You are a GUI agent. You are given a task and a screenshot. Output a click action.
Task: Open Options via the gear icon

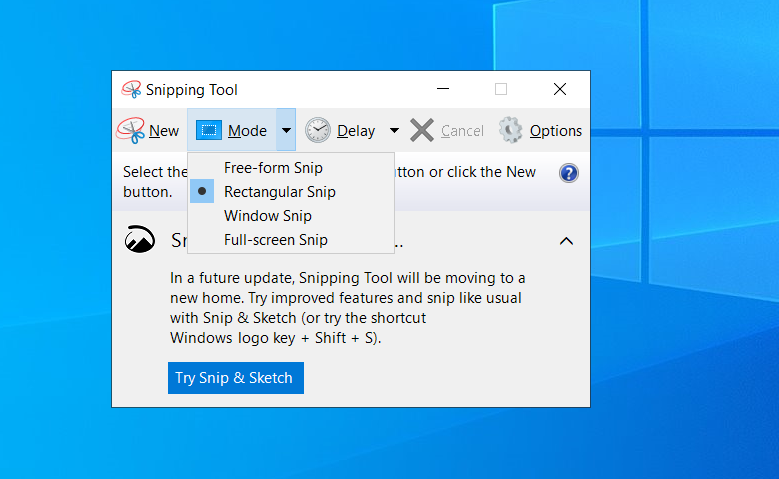(x=510, y=130)
